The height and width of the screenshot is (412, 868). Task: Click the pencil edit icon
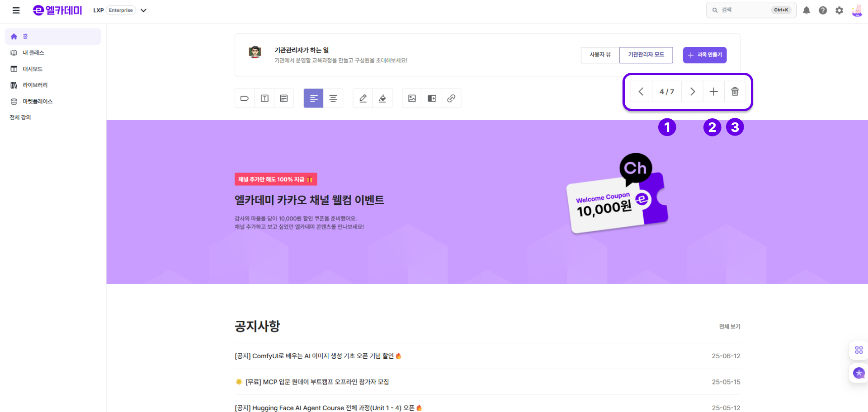pyautogui.click(x=363, y=98)
